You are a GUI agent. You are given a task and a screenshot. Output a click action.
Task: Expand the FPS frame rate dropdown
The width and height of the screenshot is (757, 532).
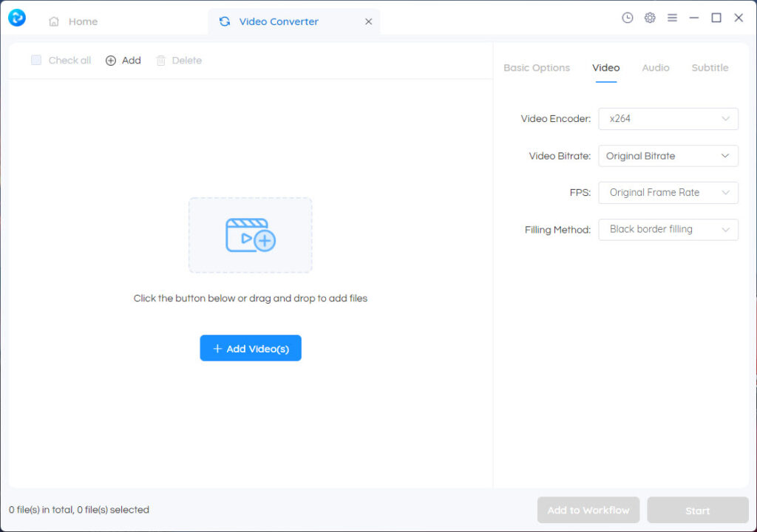[668, 193]
